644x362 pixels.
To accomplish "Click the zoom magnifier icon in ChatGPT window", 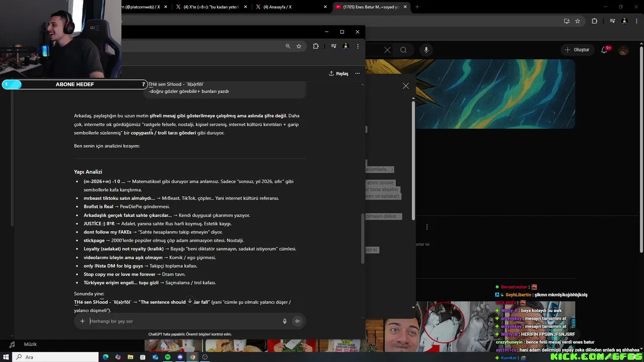I will pos(288,46).
